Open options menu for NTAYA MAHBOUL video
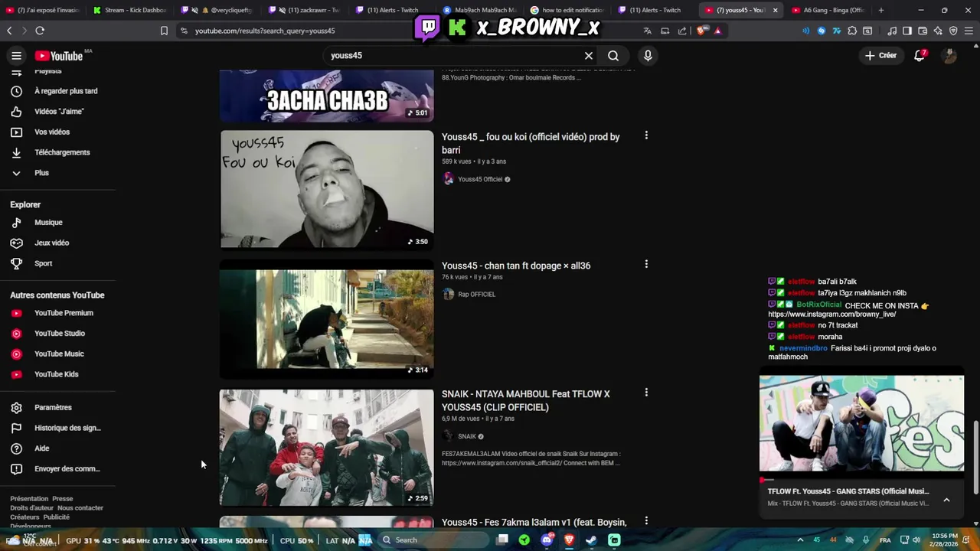This screenshot has width=980, height=551. pyautogui.click(x=646, y=393)
